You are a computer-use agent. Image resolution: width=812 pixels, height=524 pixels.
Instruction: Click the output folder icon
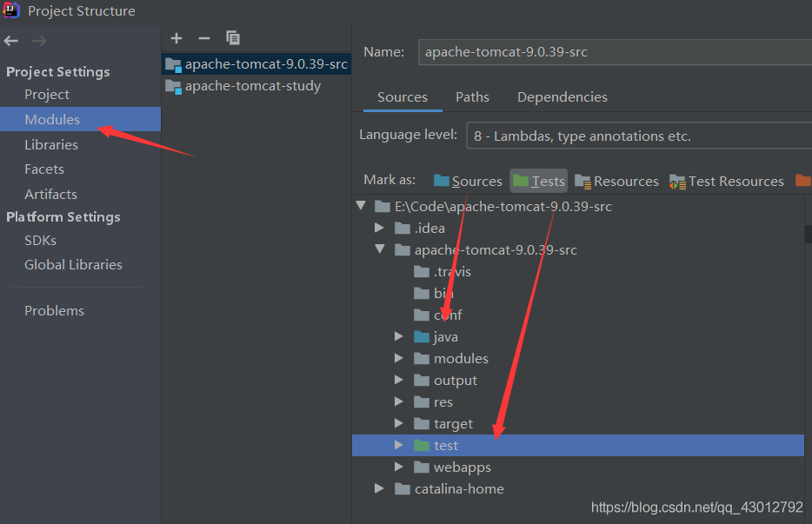(x=422, y=380)
